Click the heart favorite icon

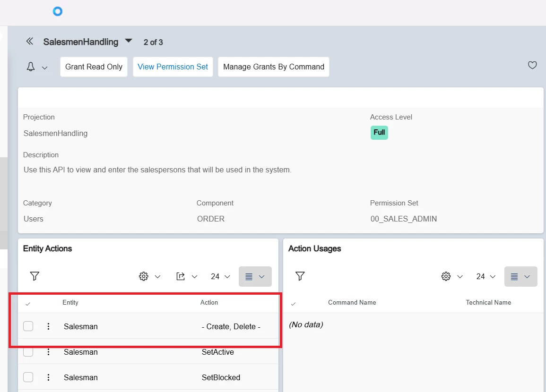coord(532,66)
